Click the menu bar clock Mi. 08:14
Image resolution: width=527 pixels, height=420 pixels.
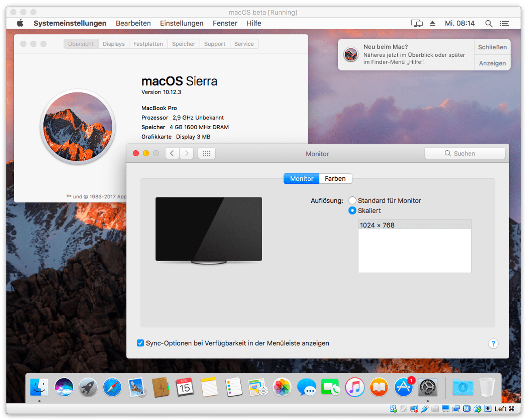pyautogui.click(x=460, y=23)
